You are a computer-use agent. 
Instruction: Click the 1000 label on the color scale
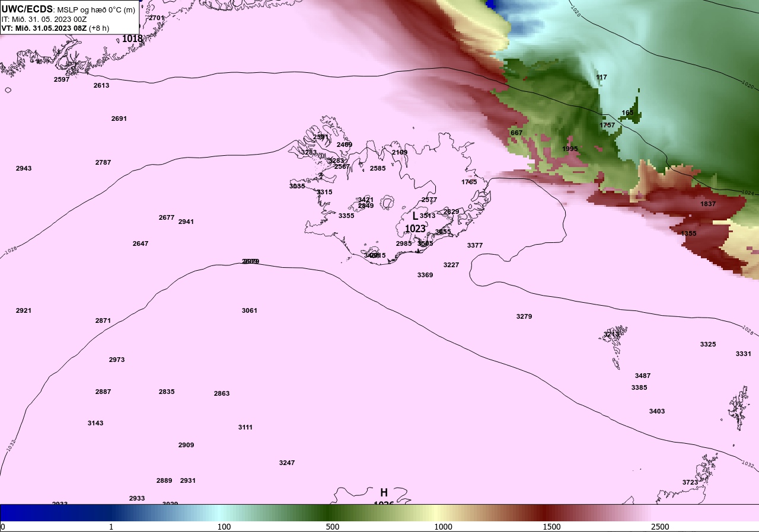tap(444, 527)
